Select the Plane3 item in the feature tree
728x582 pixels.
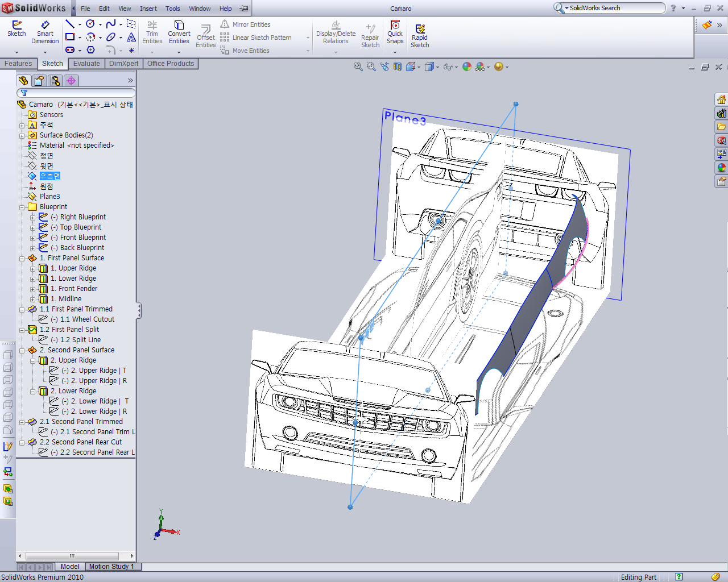coord(49,197)
